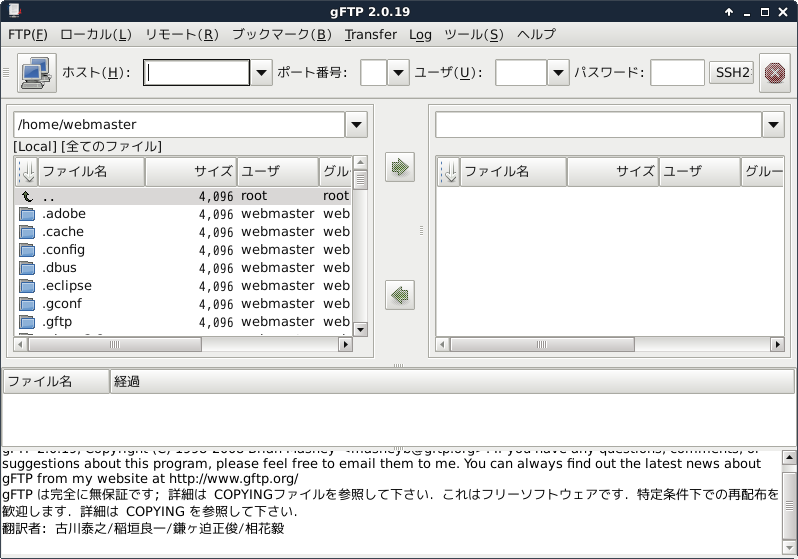This screenshot has height=559, width=798.
Task: Click the transfer queue ファイル名 column header
Action: (56, 381)
